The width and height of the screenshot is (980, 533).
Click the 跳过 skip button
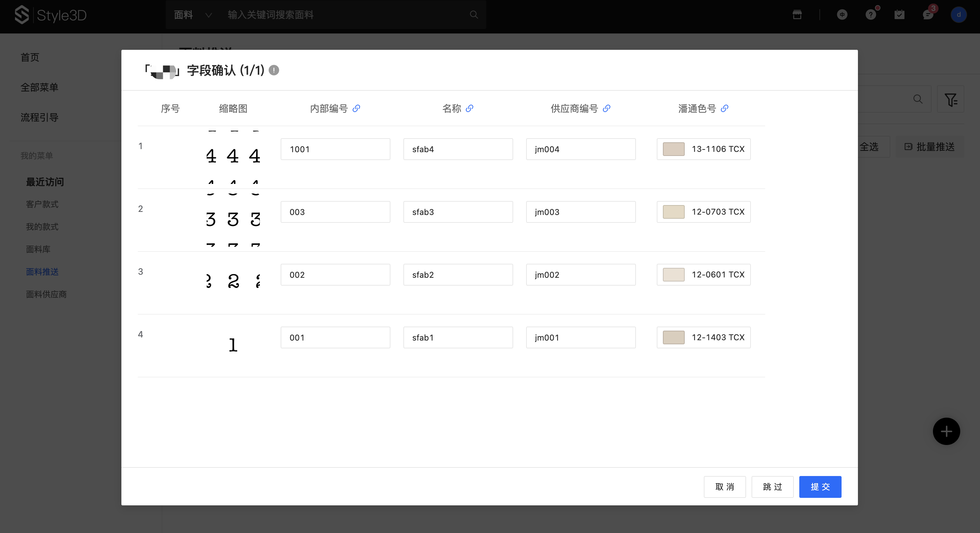772,487
